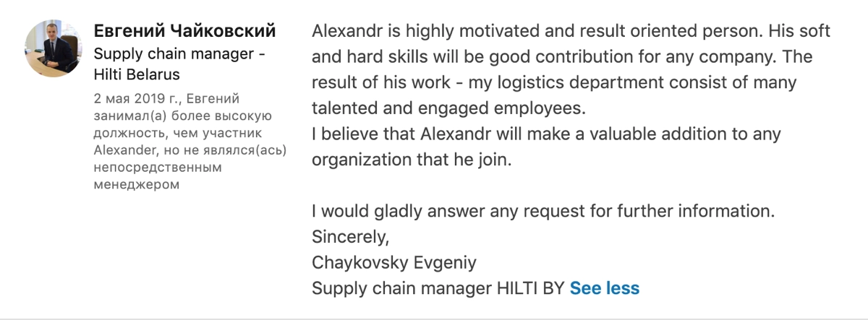
Task: Collapse the recommendation with See less
Action: [x=605, y=288]
